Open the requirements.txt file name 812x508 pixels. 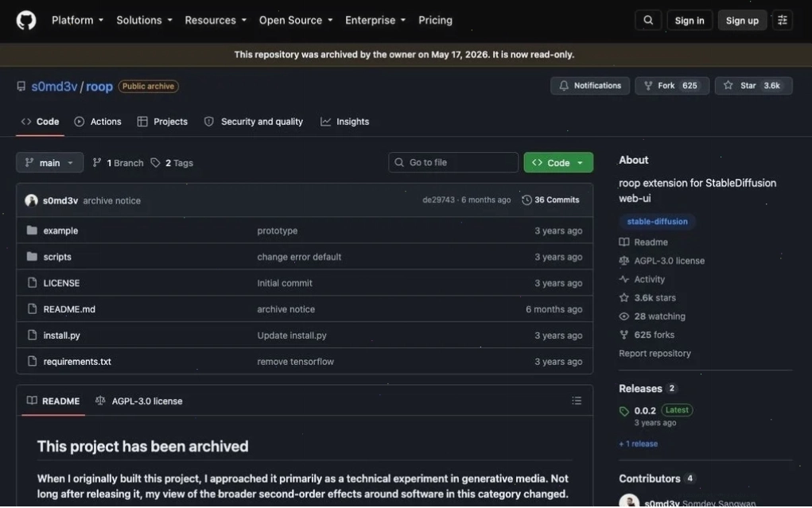pyautogui.click(x=77, y=362)
